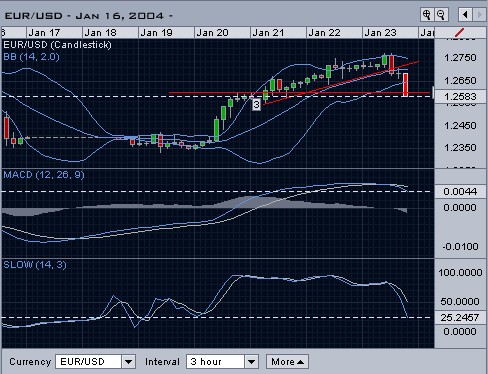Click the 1.2583 current price marker
The width and height of the screenshot is (488, 374).
click(x=460, y=97)
